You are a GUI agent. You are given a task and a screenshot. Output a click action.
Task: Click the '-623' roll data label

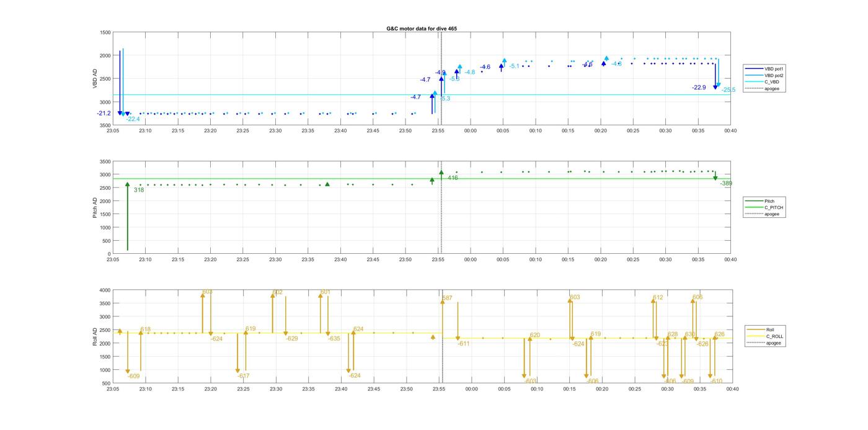pos(663,343)
